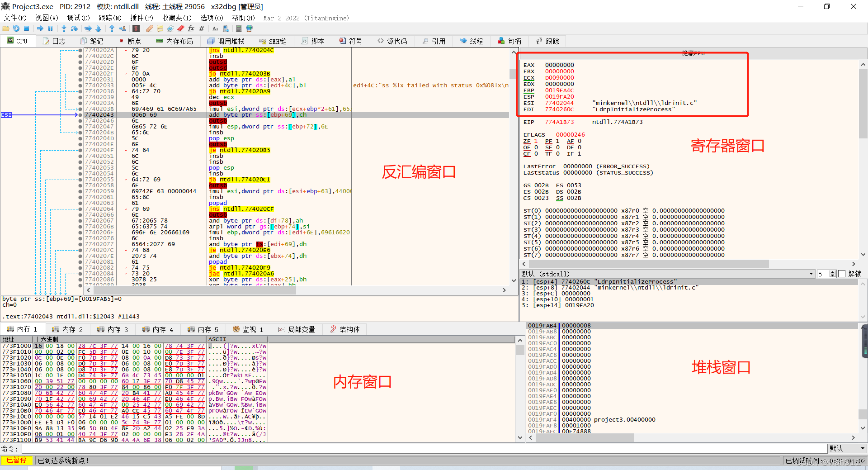Switch to the 符号 symbols tab

(351, 41)
